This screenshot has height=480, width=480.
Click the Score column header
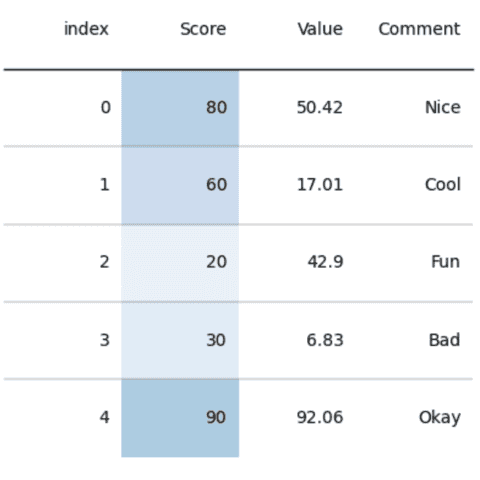coord(203,29)
